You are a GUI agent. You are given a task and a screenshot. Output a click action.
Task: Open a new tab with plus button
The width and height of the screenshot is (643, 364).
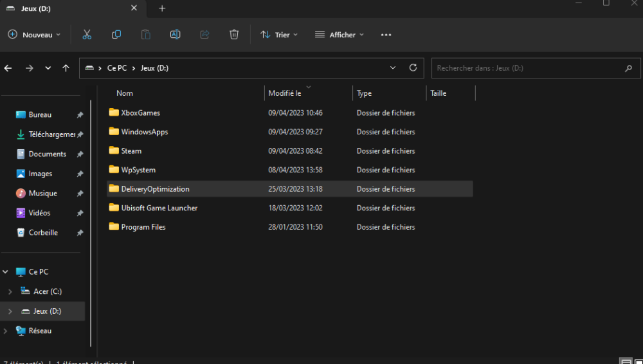(x=162, y=8)
